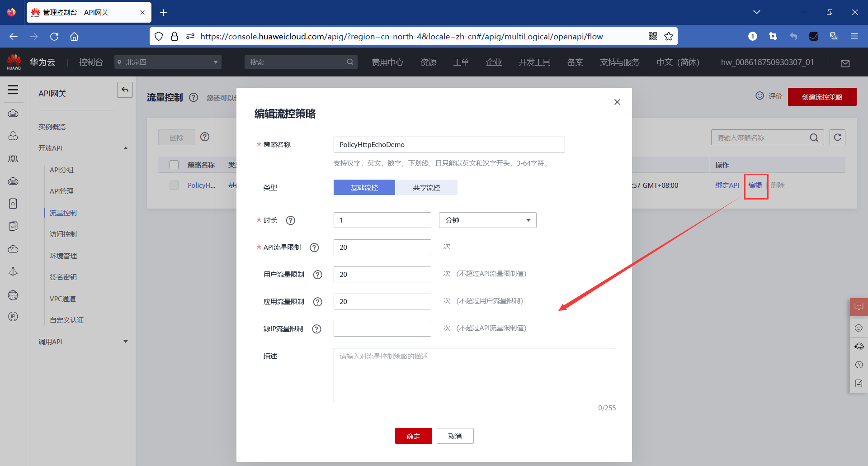Open the browser tab list dropdown
The image size is (868, 466).
click(x=757, y=12)
